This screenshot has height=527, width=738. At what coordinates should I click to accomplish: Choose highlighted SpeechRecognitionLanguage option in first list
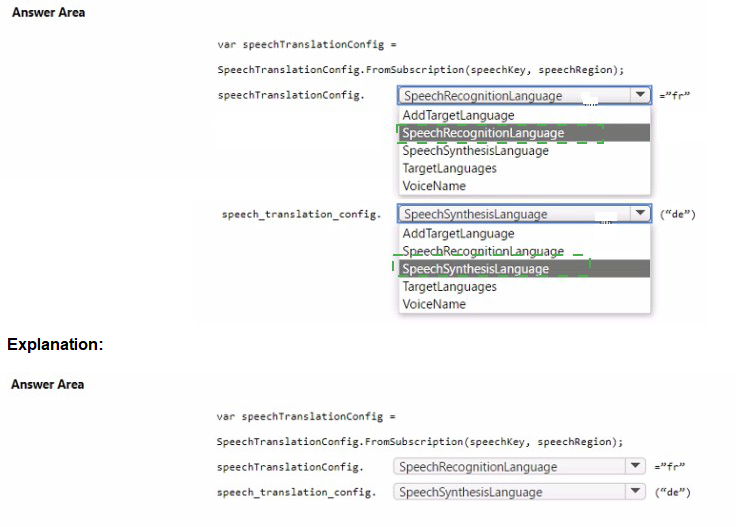click(x=483, y=133)
